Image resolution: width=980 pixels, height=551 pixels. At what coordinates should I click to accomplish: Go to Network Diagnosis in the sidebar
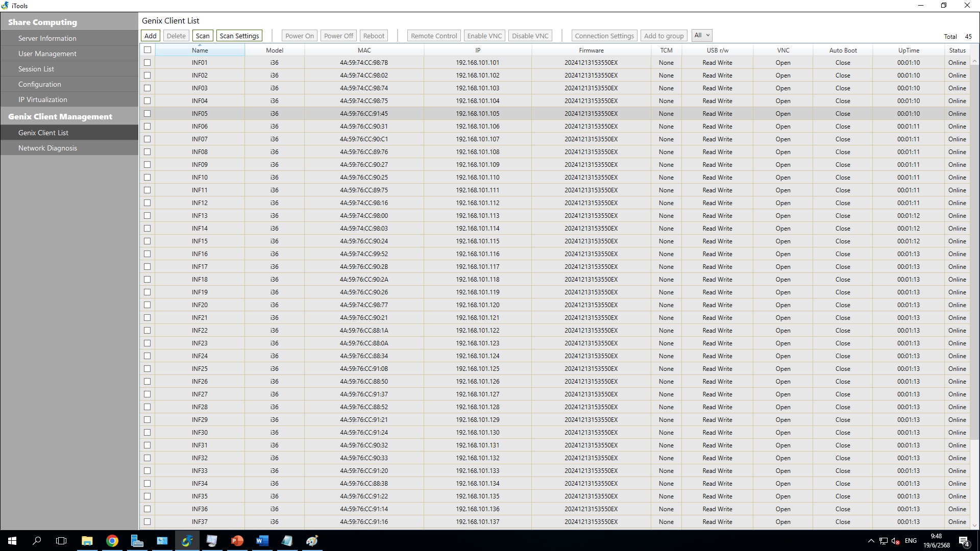pos(47,148)
